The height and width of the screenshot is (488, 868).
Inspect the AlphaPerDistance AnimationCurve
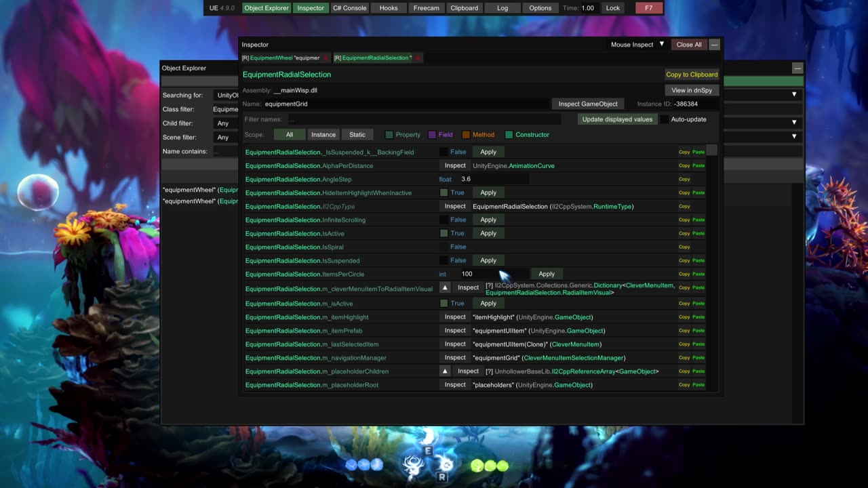pos(455,165)
